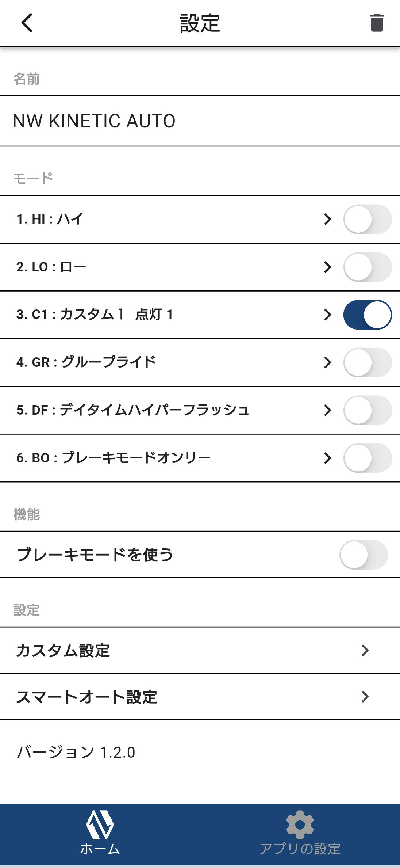
Task: Expand HI mode details chevron
Action: (327, 219)
